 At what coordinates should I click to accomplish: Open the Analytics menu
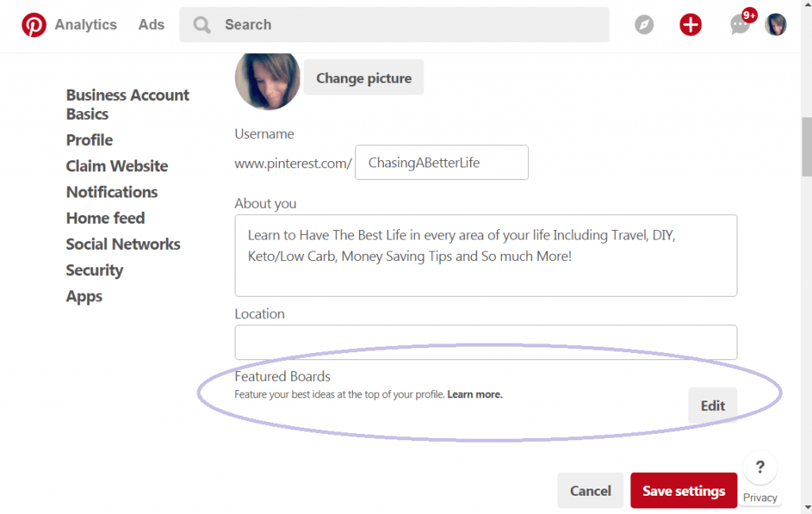tap(86, 25)
